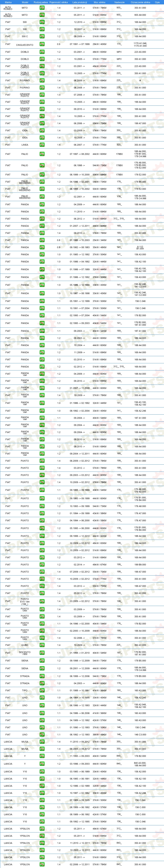Click fuel icon in LANCIA Y 03.1996 row
Image resolution: width=164 pixels, height=868 pixels.
[x=42, y=764]
